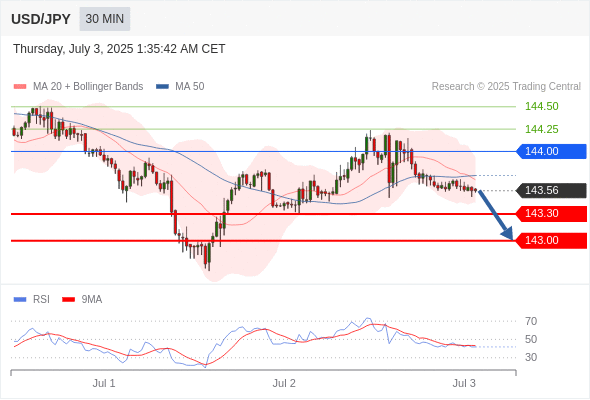590x400 pixels.
Task: Click the Research © 2025 Trading Central text
Action: click(x=506, y=87)
